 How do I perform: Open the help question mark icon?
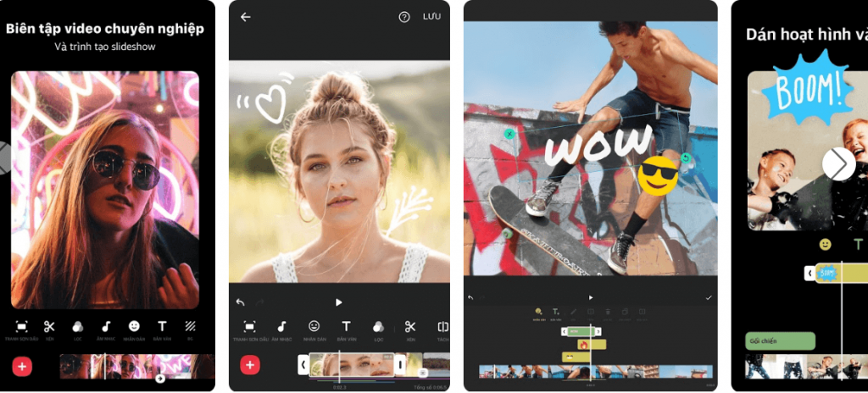(404, 17)
